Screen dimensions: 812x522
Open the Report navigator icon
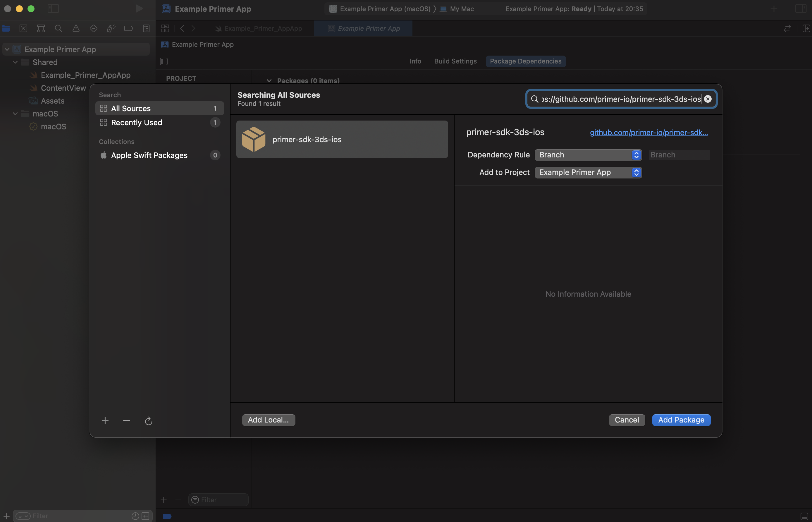tap(146, 28)
